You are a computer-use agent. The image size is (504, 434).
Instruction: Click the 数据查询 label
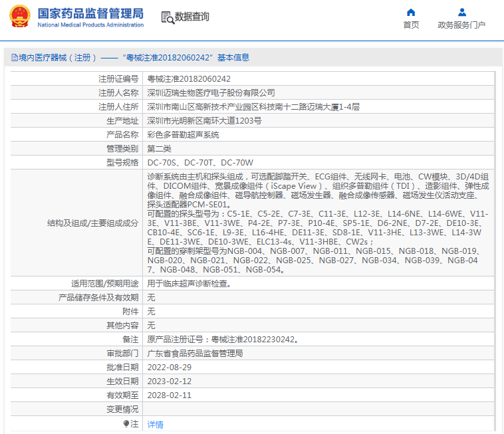[x=192, y=17]
